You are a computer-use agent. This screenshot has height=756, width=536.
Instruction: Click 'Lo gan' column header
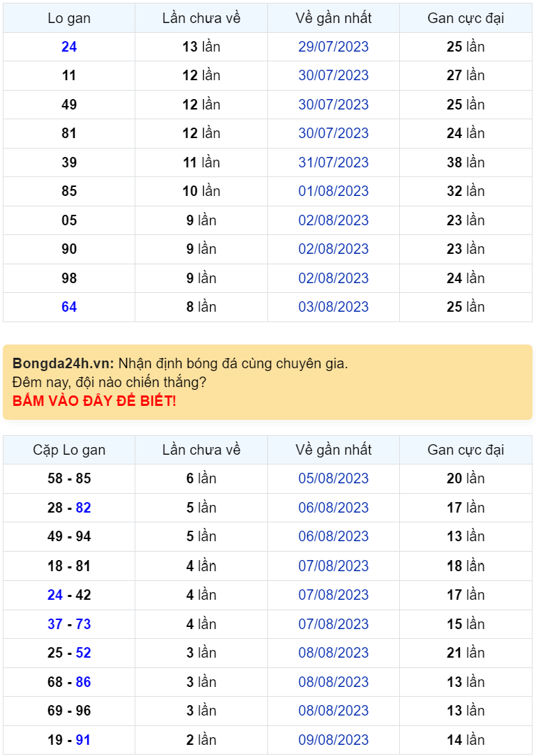(69, 18)
